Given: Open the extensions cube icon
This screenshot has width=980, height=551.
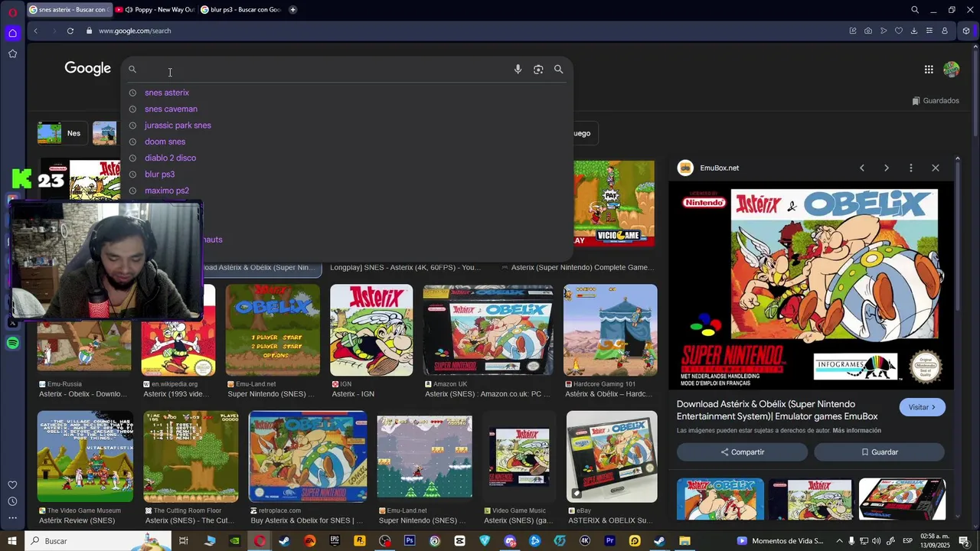Looking at the screenshot, I should (x=966, y=31).
